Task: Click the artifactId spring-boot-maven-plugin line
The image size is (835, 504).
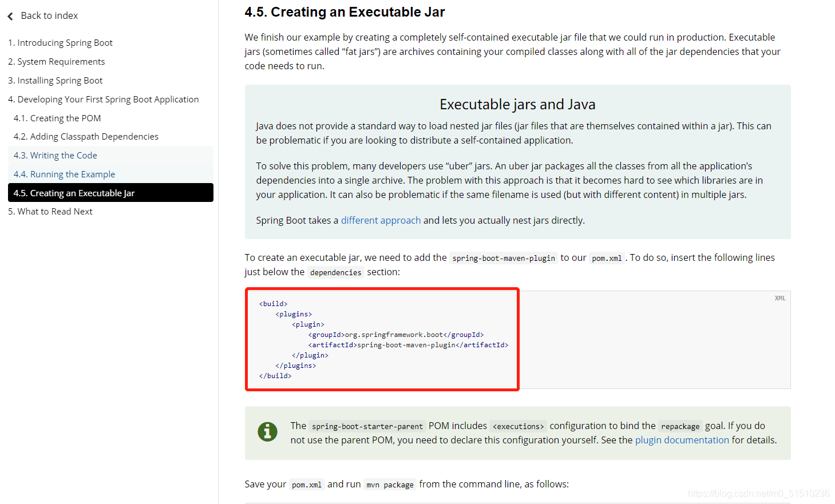Action: pyautogui.click(x=408, y=345)
